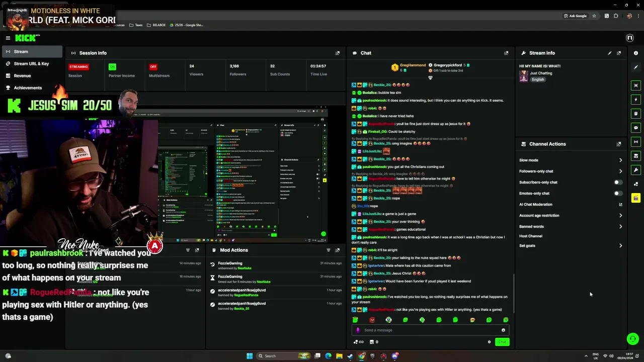This screenshot has width=644, height=362.
Task: Click the Partner Income ON badge
Action: [x=112, y=66]
